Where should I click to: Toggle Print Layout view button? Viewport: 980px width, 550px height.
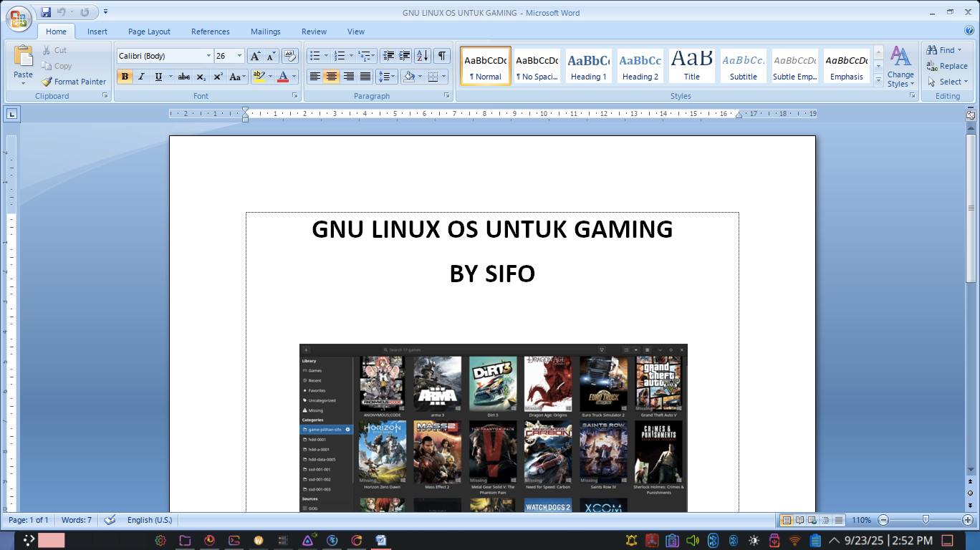click(787, 520)
